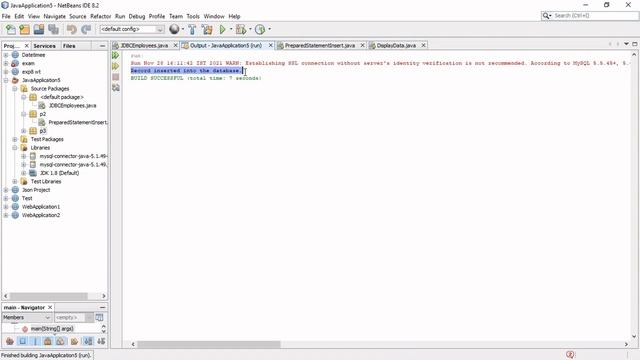Click the Profile Project clock icon
The width and height of the screenshot is (640, 360).
point(260,29)
